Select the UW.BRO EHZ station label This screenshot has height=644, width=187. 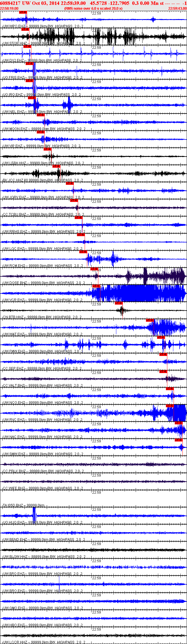13,591
